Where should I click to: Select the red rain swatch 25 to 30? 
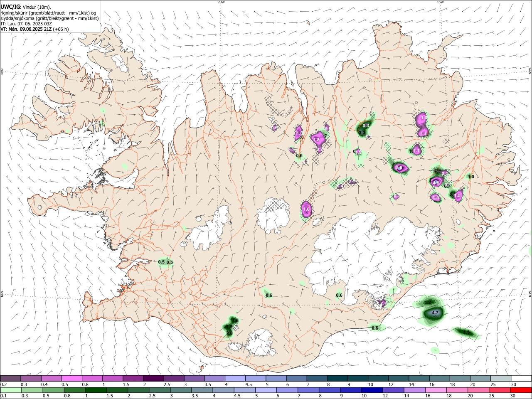(500, 390)
